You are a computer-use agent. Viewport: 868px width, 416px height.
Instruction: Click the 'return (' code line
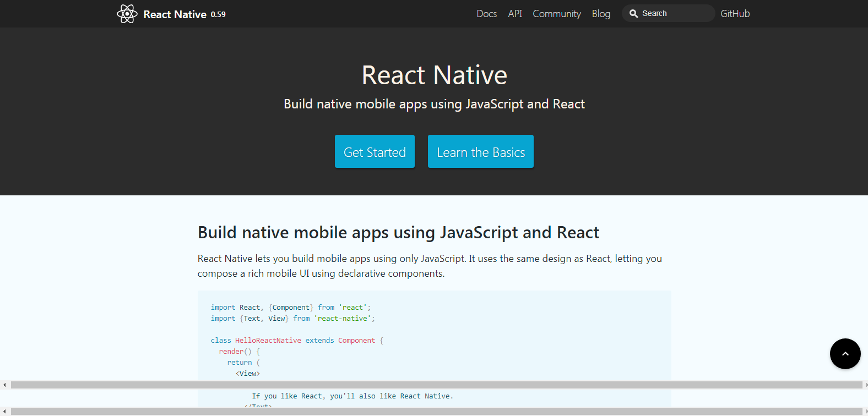[243, 363]
